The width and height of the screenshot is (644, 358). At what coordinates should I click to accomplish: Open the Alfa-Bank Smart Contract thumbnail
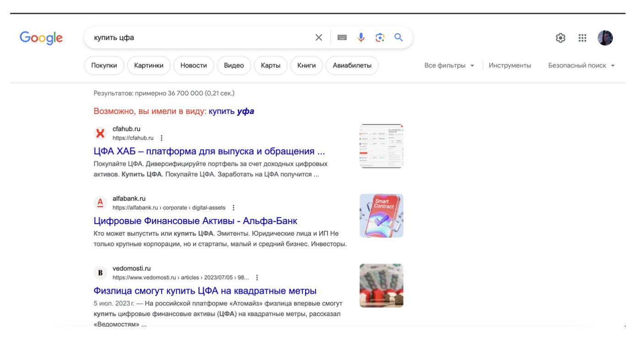pos(381,216)
